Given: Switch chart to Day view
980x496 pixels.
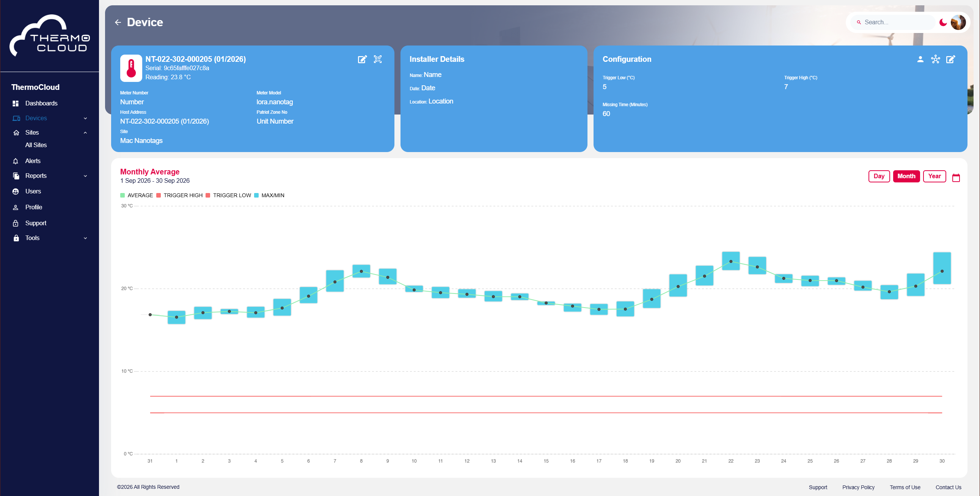Looking at the screenshot, I should click(879, 176).
